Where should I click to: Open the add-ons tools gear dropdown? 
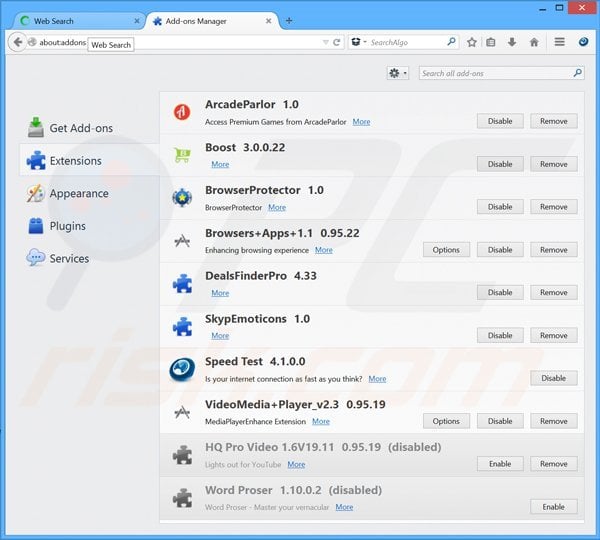coord(398,73)
